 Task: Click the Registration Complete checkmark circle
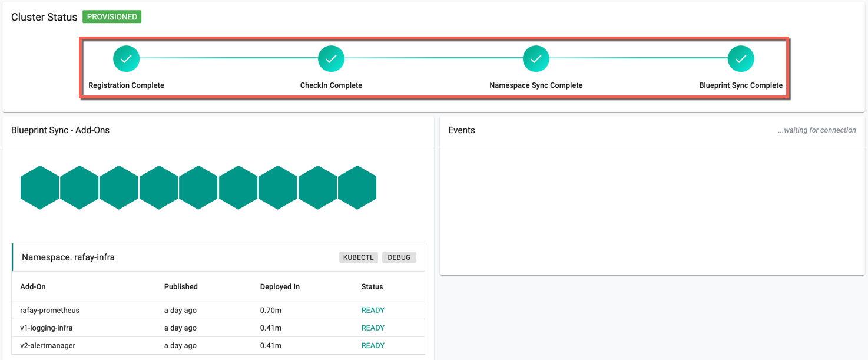point(126,59)
